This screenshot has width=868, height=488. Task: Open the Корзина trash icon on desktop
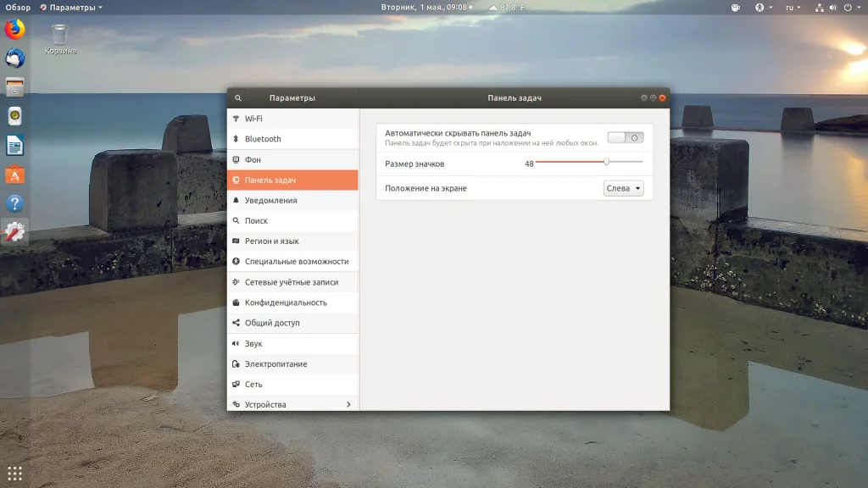(60, 39)
